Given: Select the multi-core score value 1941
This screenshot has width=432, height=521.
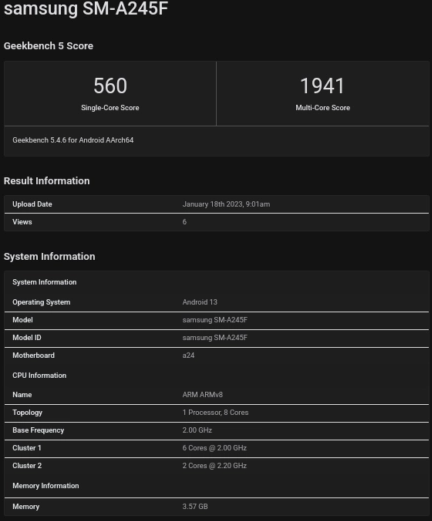Looking at the screenshot, I should tap(322, 86).
